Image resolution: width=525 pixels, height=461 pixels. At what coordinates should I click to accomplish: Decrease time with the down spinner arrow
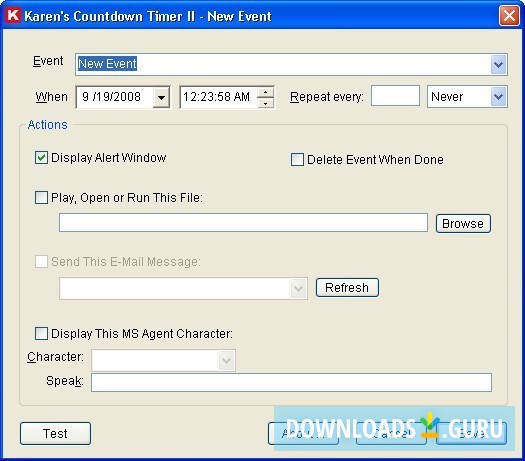[266, 103]
